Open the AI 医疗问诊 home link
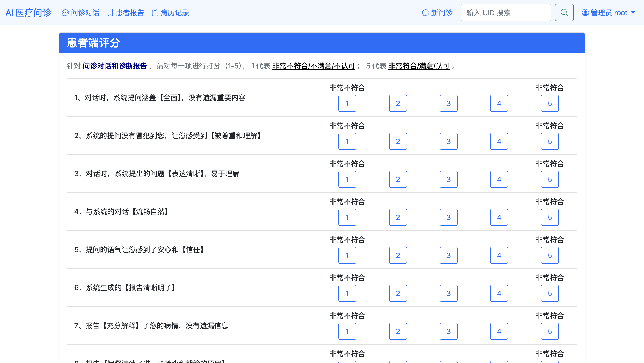 [x=28, y=13]
